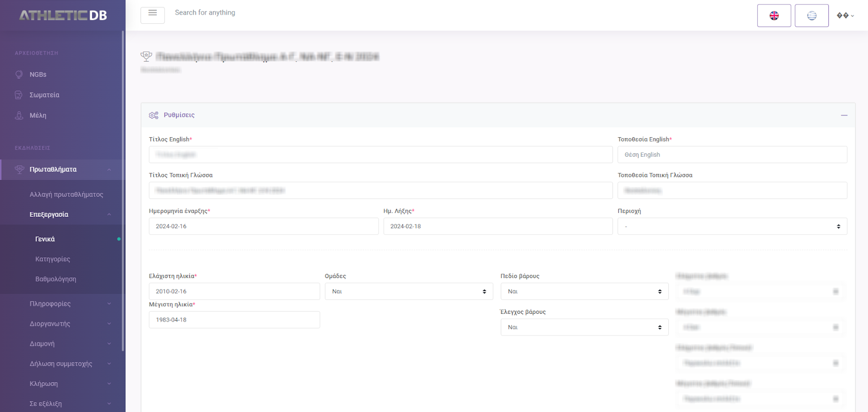Screen dimensions: 868x412
Task: Focus the Search for anything field
Action: coord(205,12)
